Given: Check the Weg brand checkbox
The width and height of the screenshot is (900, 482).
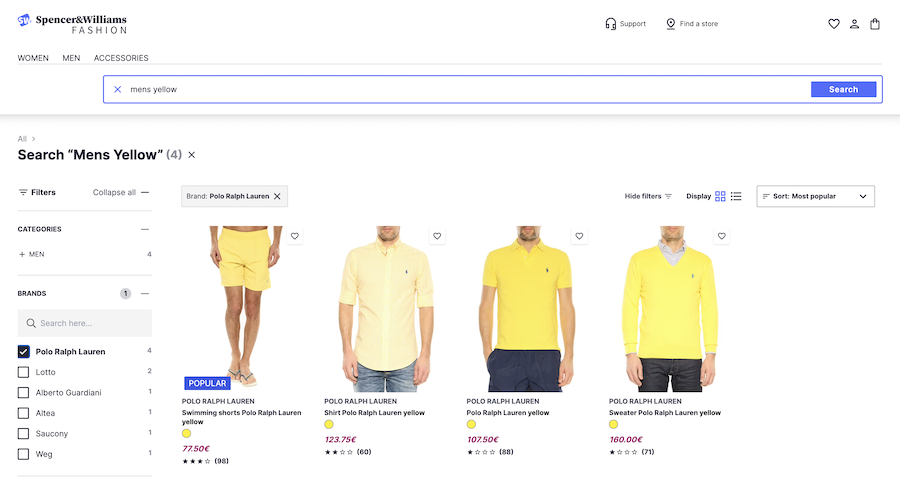Looking at the screenshot, I should click(24, 454).
